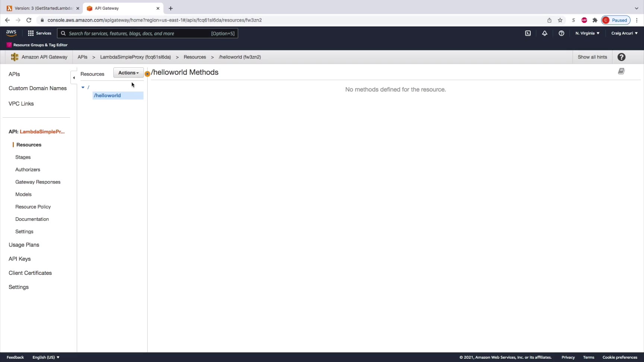This screenshot has width=644, height=362.
Task: Open the API Gateway help question mark
Action: (621, 57)
